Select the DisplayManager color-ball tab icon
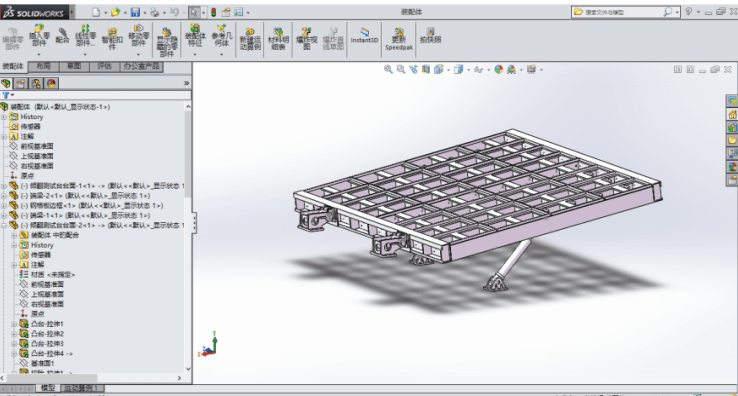This screenshot has width=738, height=396. tap(51, 83)
